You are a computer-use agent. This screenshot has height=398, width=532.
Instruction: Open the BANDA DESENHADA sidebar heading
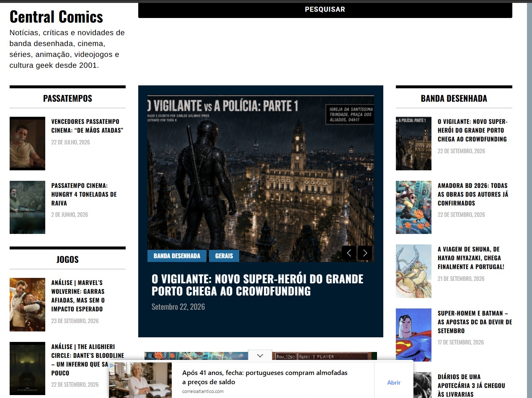pos(454,98)
